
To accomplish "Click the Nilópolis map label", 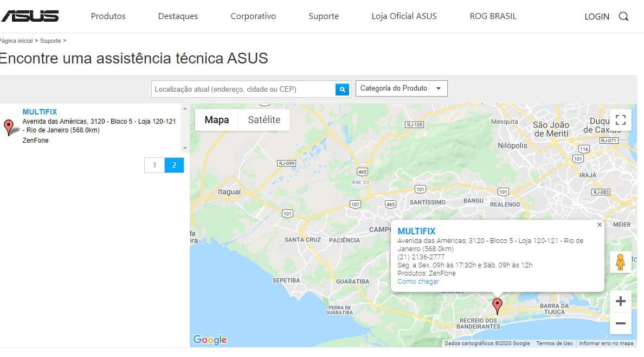I will tap(512, 145).
